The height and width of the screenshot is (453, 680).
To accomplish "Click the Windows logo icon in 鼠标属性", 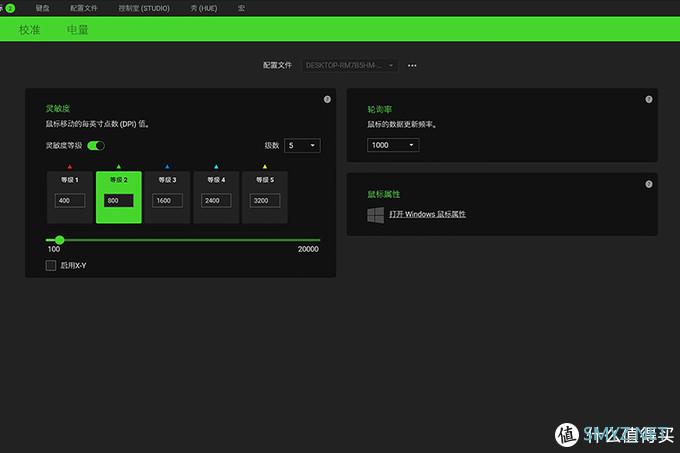I will (376, 215).
